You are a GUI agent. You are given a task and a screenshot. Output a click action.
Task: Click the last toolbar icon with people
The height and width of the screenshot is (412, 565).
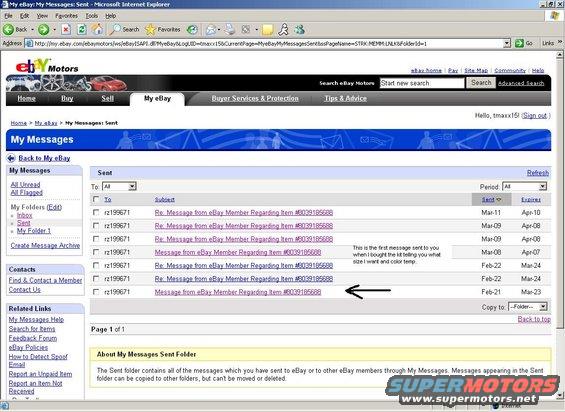tap(299, 30)
